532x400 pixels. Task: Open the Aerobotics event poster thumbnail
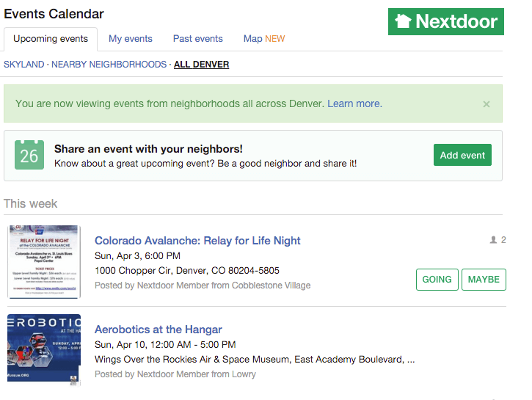click(x=44, y=350)
